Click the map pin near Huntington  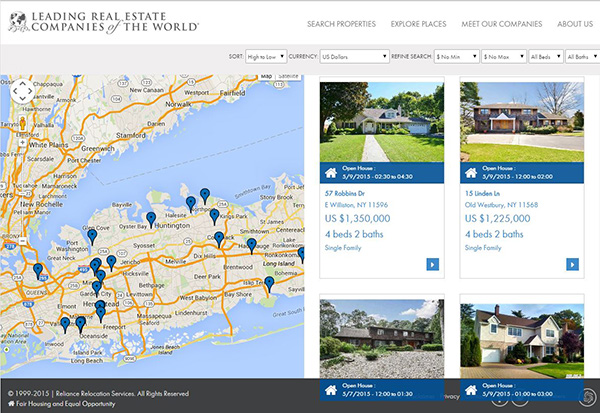151,217
